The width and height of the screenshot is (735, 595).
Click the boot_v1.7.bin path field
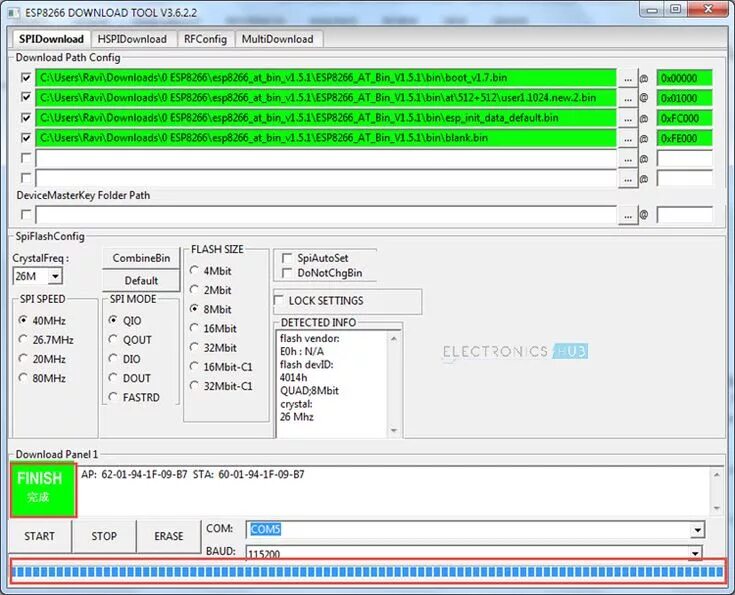(326, 78)
